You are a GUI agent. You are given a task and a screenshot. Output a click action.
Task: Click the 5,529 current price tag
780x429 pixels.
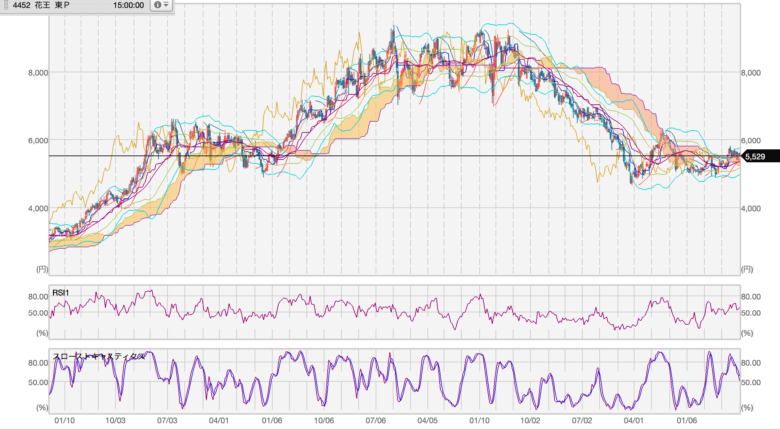click(x=756, y=157)
